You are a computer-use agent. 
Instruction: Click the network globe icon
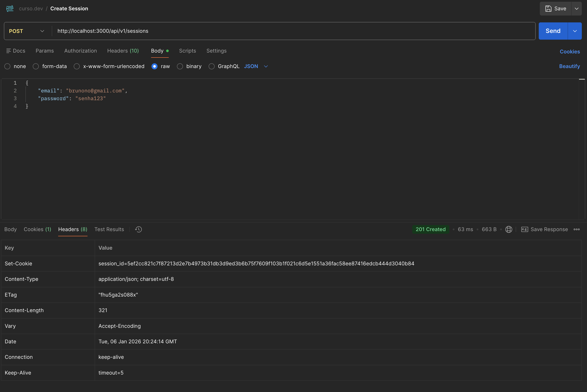(x=509, y=229)
